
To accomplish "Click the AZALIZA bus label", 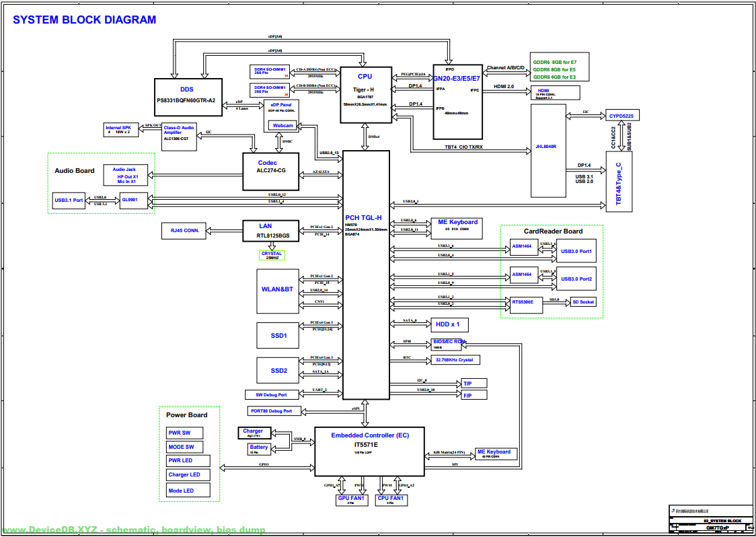I will (321, 172).
